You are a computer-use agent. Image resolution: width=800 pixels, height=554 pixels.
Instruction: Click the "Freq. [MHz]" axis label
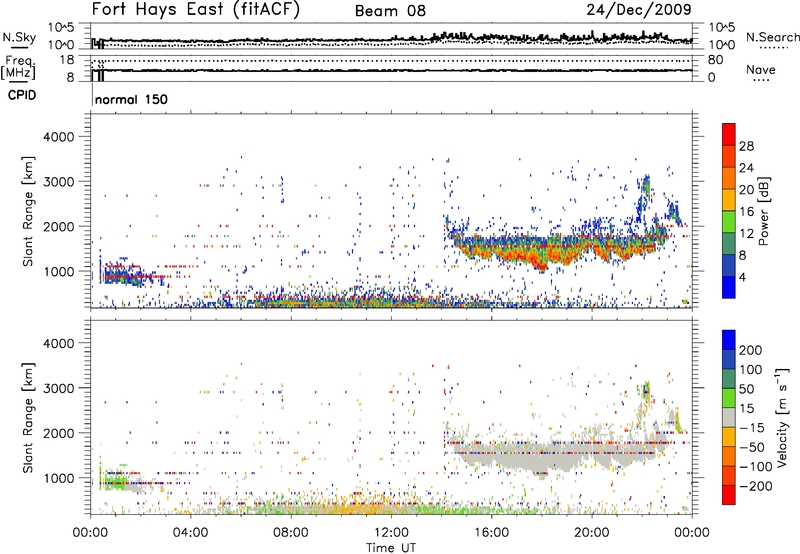[x=18, y=67]
